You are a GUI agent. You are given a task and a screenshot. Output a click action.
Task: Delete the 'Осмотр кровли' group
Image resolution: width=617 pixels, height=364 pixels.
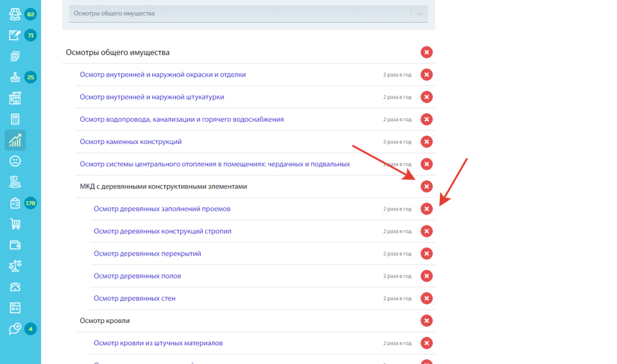pyautogui.click(x=427, y=321)
